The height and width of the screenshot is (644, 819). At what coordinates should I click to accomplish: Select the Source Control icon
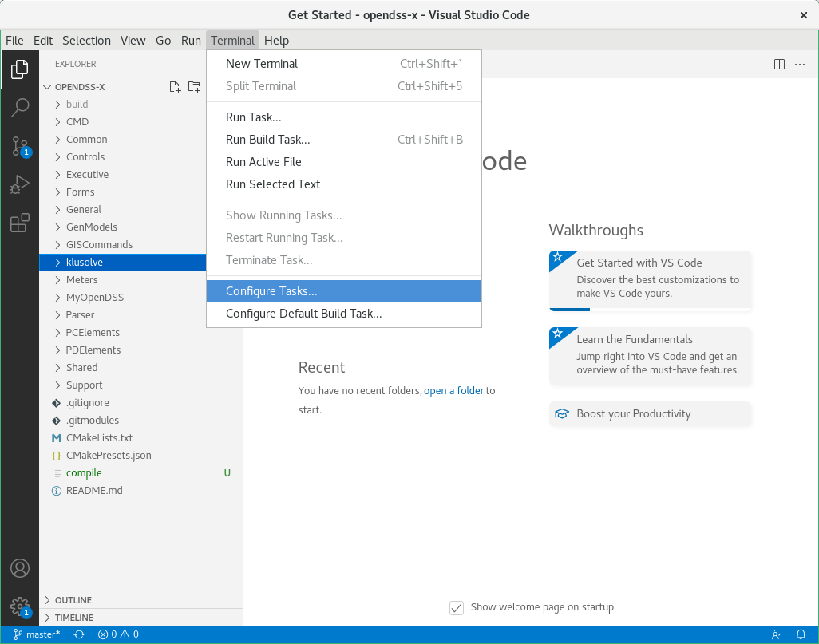20,146
